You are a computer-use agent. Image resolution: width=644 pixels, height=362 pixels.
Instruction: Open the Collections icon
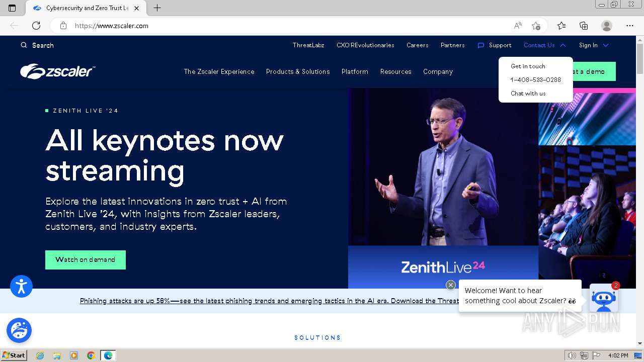[x=584, y=26]
